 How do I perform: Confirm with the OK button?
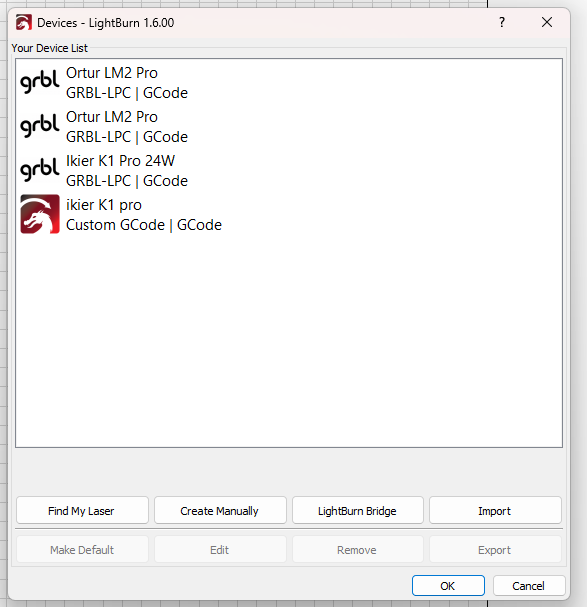coord(448,586)
